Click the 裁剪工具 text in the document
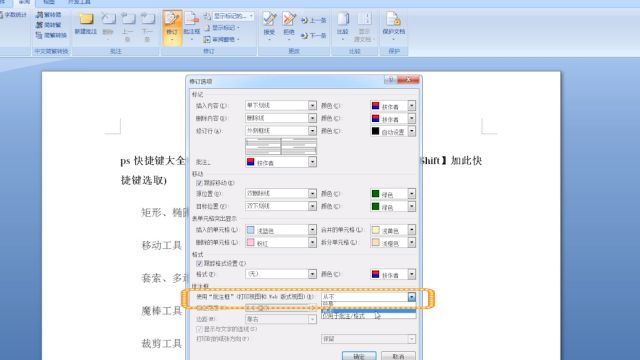This screenshot has height=360, width=640. pos(162,344)
